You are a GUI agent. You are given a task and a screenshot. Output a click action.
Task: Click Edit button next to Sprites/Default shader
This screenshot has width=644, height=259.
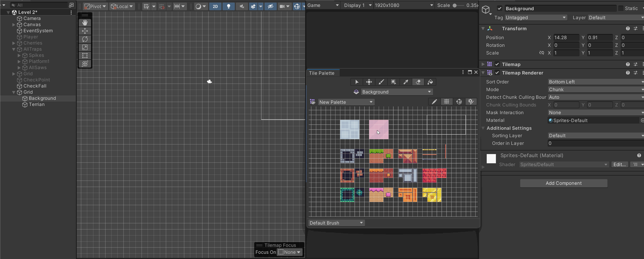(x=619, y=164)
